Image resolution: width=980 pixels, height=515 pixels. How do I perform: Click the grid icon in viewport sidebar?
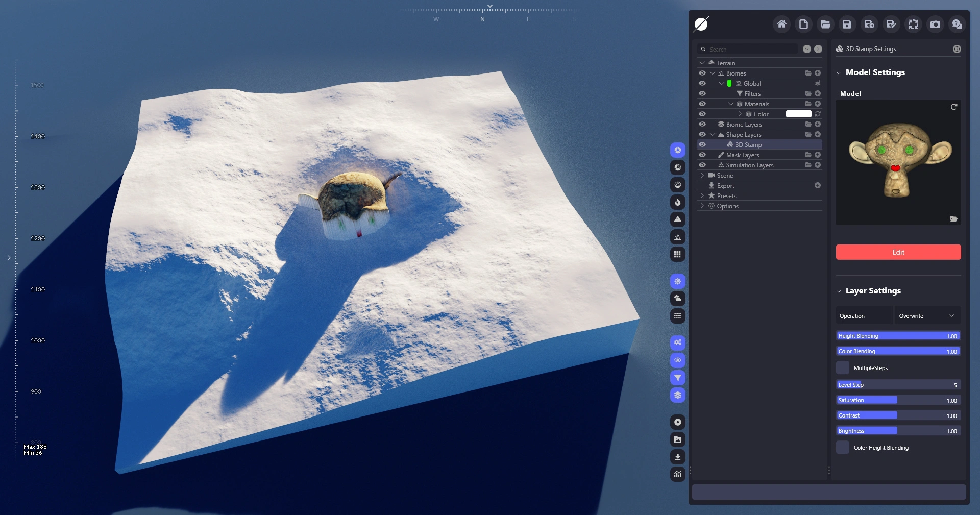coord(677,254)
